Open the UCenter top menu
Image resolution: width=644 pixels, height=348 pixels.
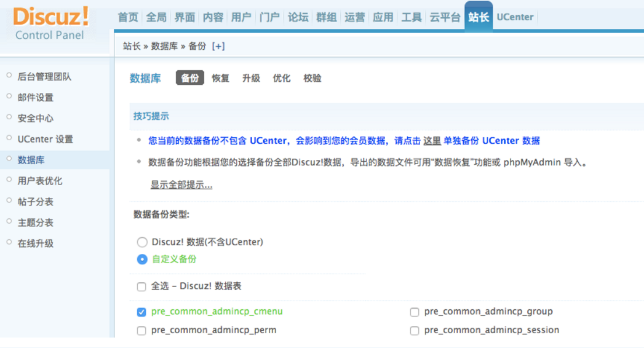[x=515, y=17]
